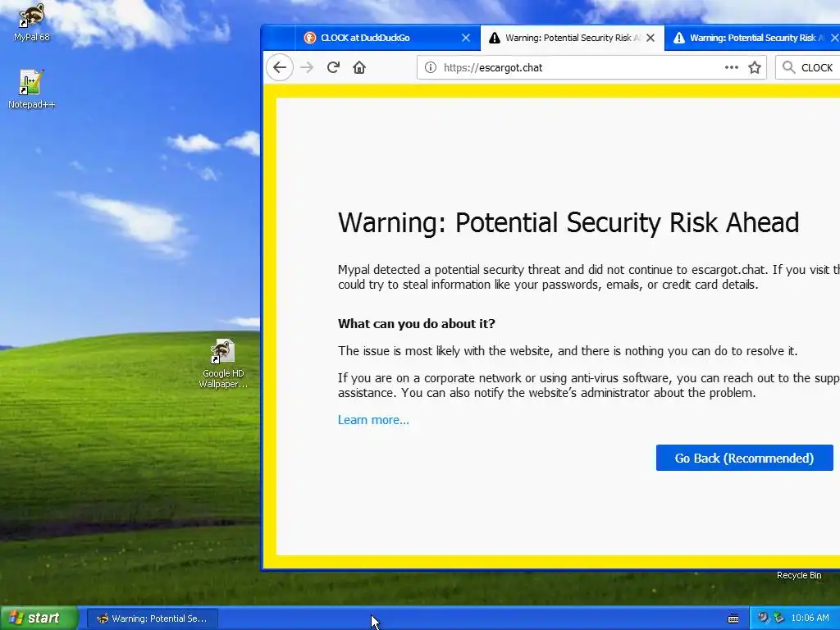Click the first system tray icon
Image resolution: width=840 pixels, height=630 pixels.
click(763, 619)
